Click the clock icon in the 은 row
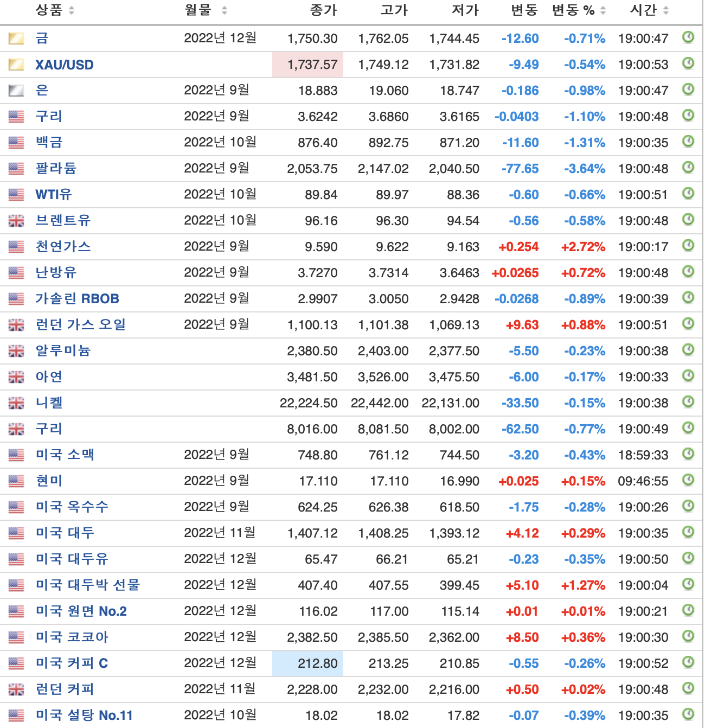705x728 pixels. tap(688, 90)
